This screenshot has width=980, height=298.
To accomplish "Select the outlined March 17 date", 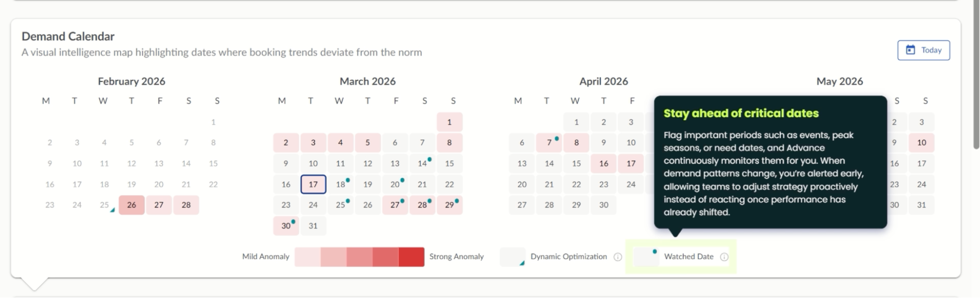I will [x=313, y=184].
